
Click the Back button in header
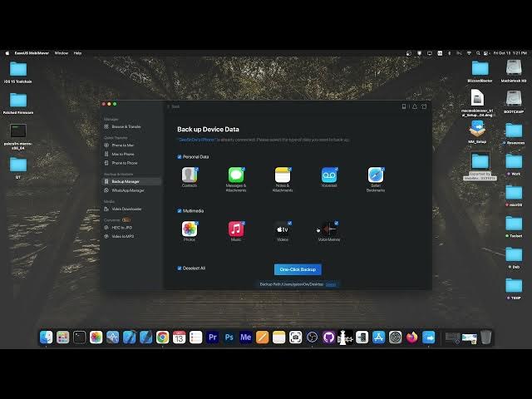174,106
